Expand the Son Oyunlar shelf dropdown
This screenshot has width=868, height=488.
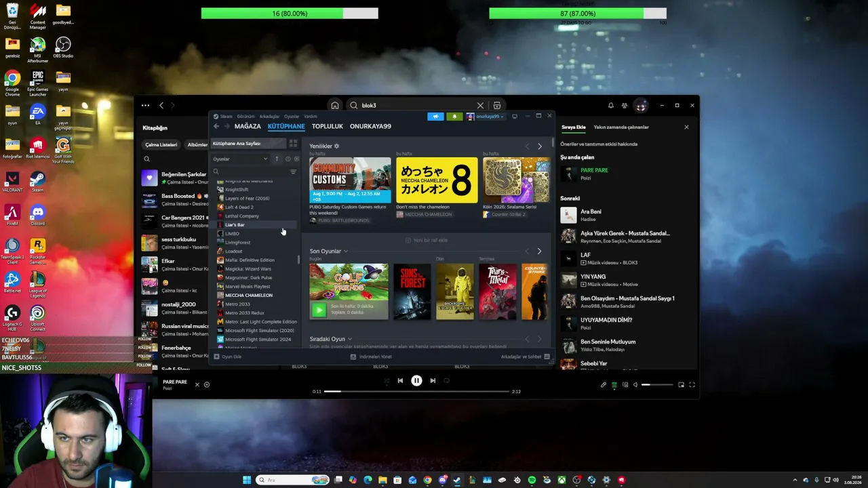tap(346, 251)
